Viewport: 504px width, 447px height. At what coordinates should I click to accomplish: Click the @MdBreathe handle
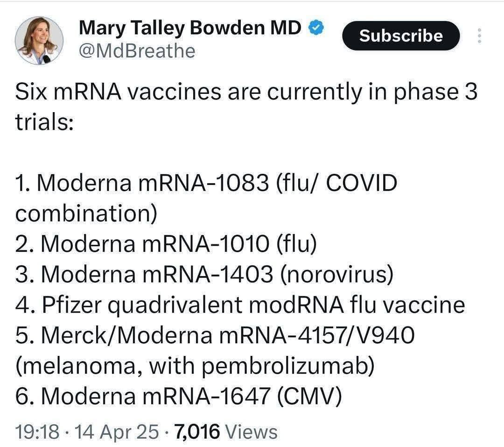click(137, 50)
